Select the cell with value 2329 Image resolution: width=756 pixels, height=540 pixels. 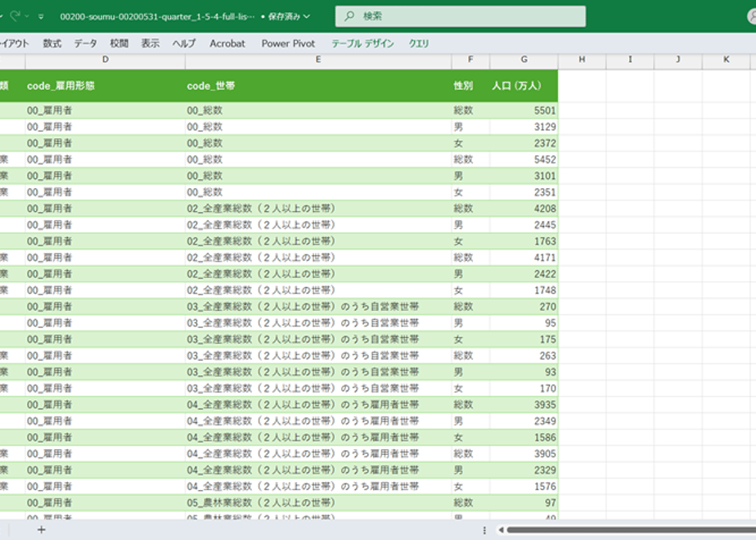(x=524, y=470)
